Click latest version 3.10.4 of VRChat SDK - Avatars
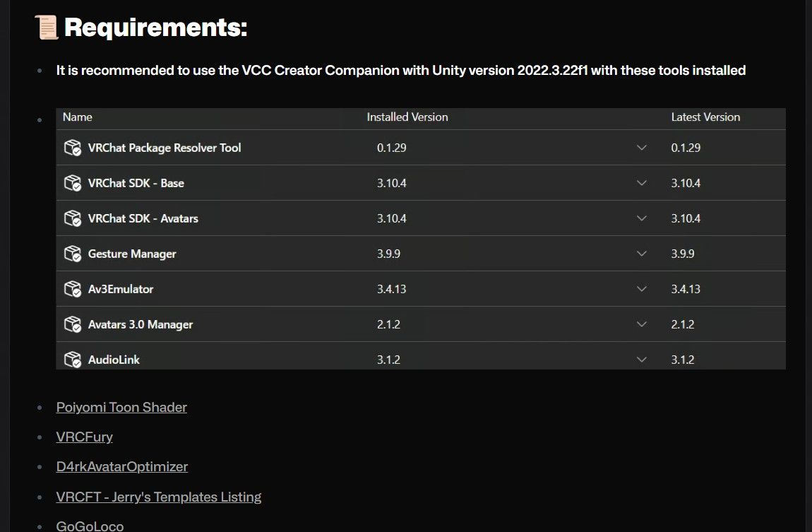 [686, 218]
